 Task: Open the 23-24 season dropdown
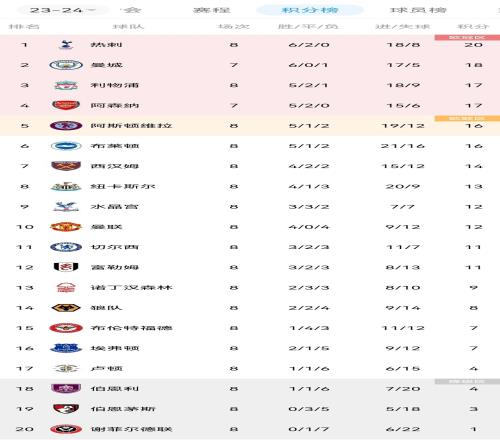coord(63,10)
